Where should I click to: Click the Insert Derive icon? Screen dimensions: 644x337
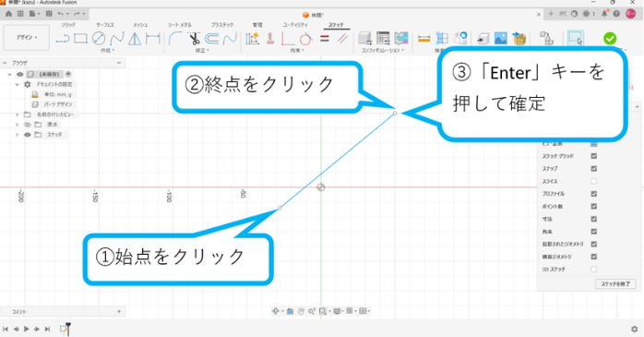(483, 39)
